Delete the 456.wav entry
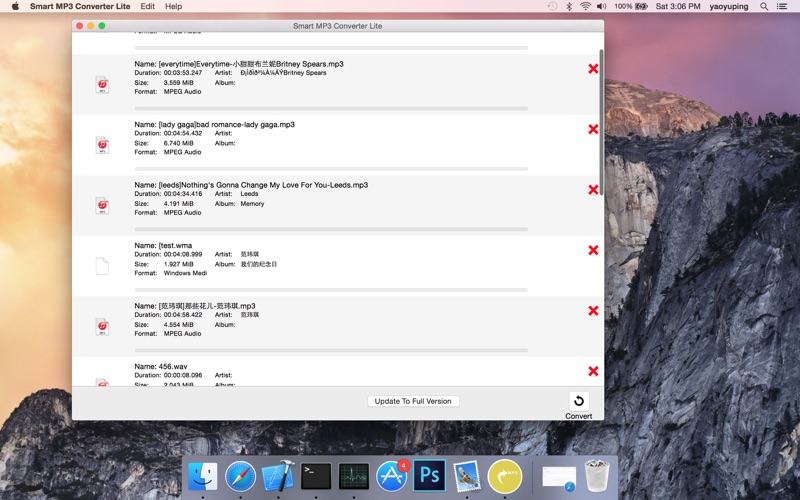 click(593, 371)
